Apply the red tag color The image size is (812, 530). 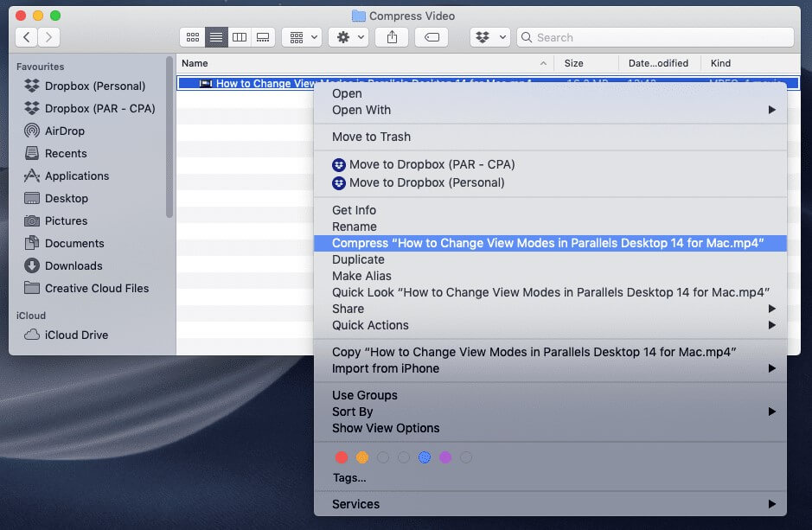point(342,457)
